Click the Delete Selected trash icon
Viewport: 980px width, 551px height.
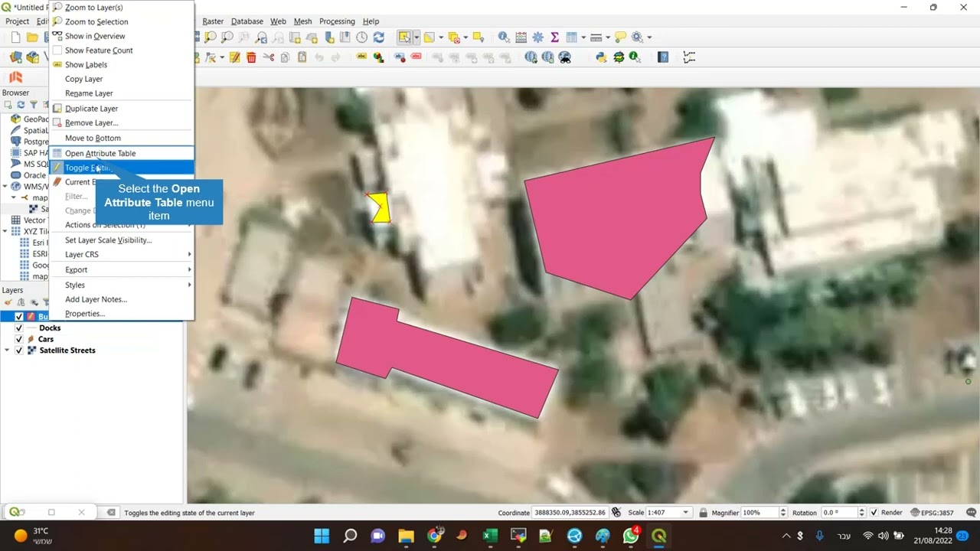pyautogui.click(x=251, y=57)
